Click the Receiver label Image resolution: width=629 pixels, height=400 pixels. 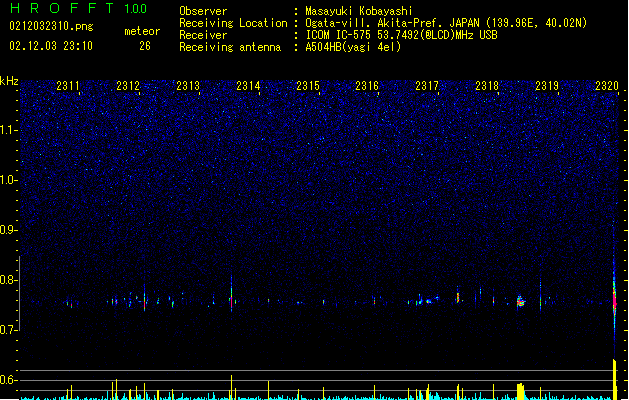(203, 35)
